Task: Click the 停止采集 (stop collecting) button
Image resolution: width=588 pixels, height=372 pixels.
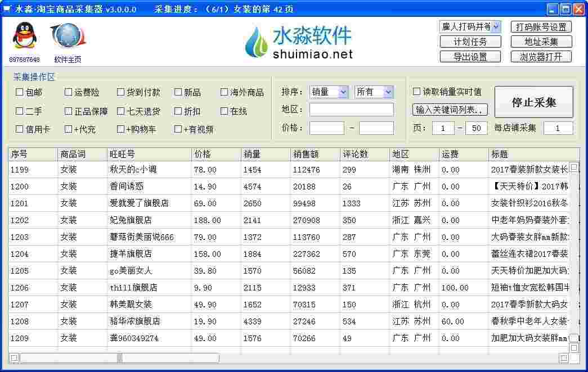Action: click(x=533, y=102)
